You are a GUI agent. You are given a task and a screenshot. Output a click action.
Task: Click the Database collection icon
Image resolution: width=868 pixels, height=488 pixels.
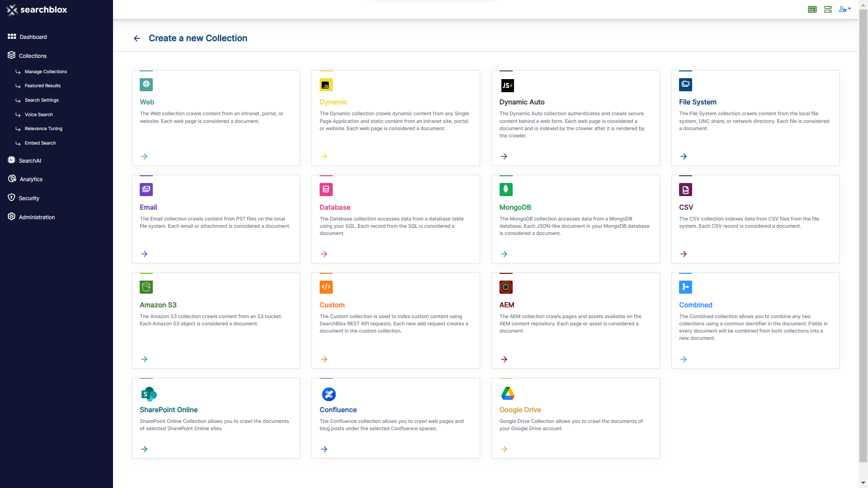click(326, 189)
